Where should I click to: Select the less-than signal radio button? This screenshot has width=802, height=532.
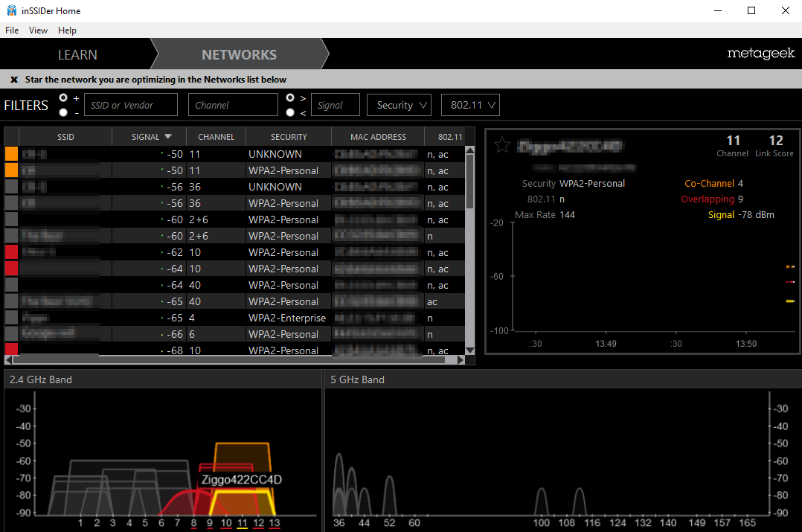(290, 112)
